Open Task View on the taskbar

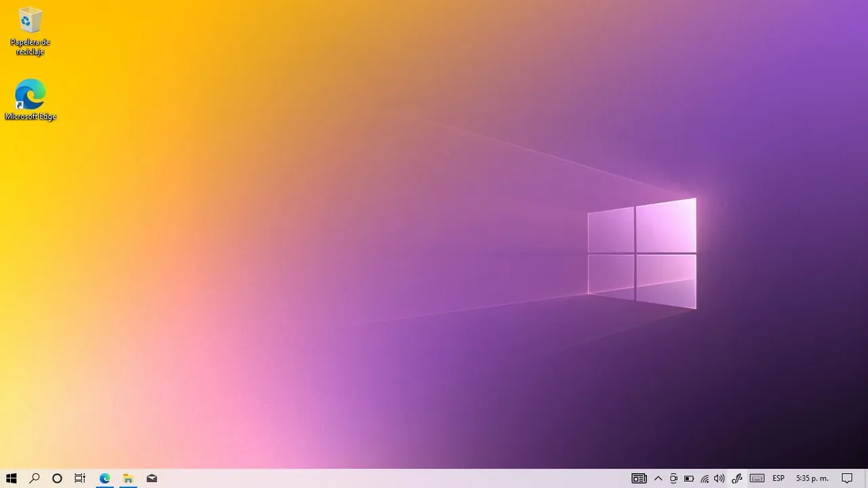pos(80,479)
